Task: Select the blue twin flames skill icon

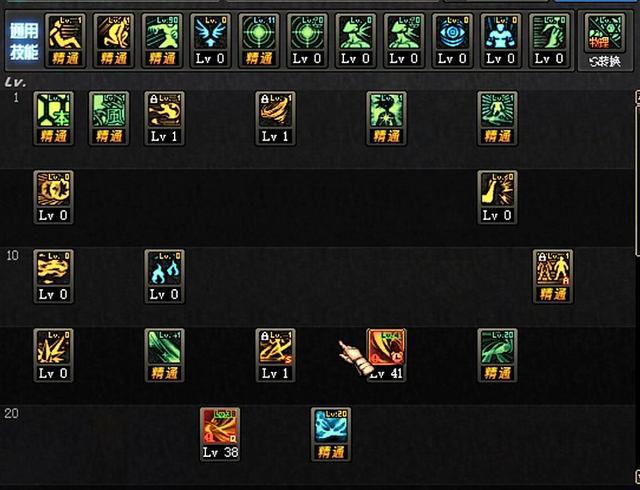Action: [164, 276]
